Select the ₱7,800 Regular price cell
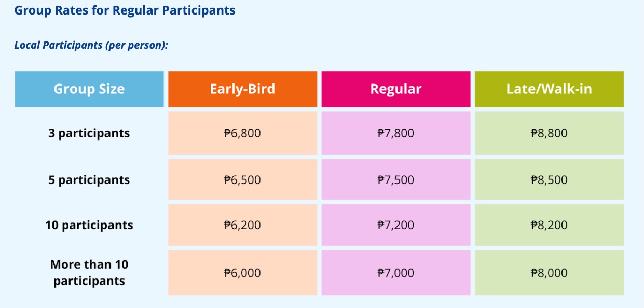644x308 pixels. [396, 133]
